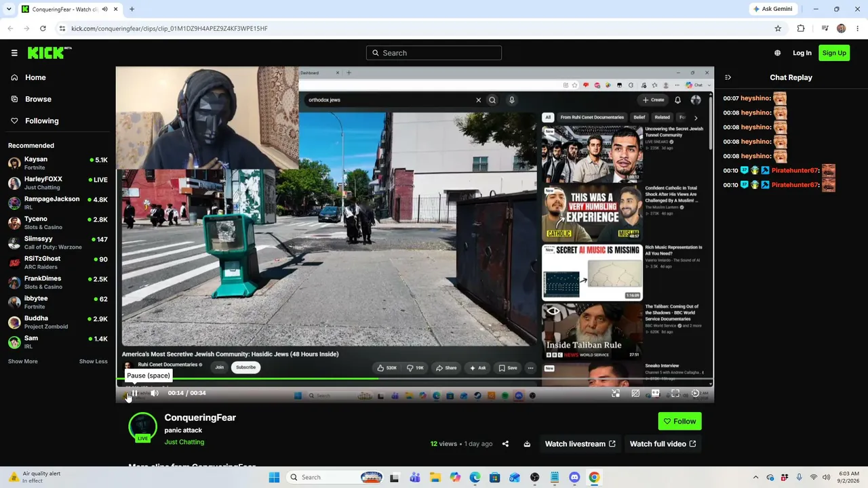868x488 pixels.
Task: Open Watch full video link
Action: point(663,444)
